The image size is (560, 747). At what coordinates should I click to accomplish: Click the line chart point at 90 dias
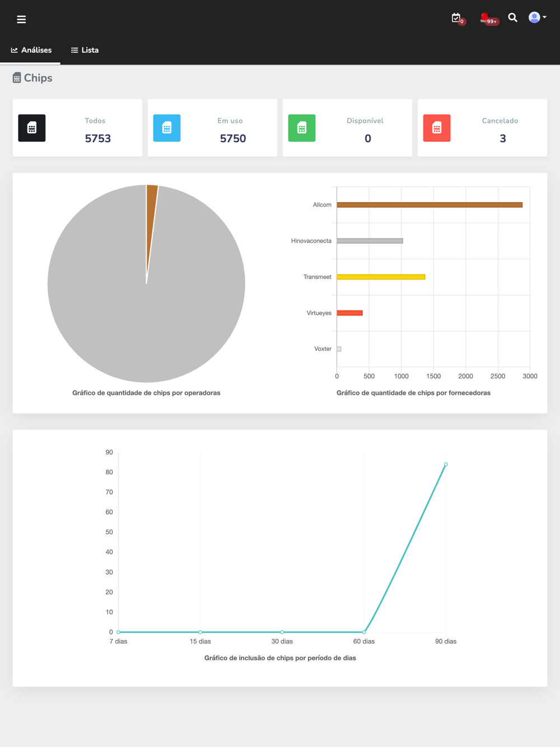click(x=446, y=464)
